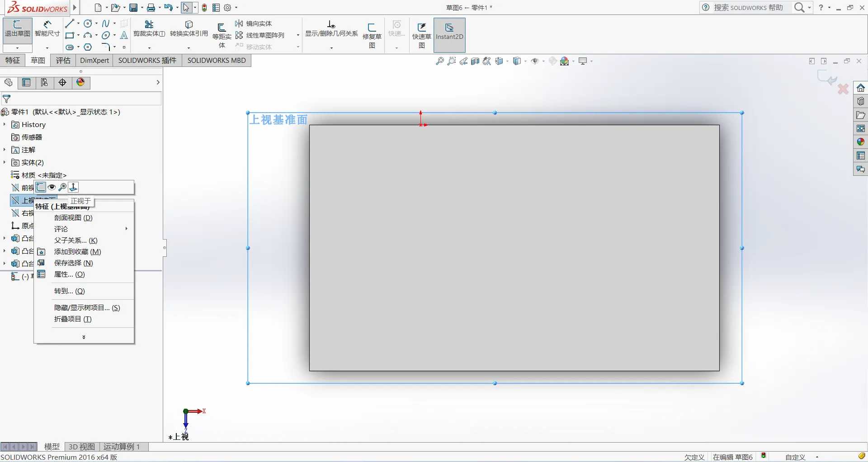Screen dimensions: 868x462
Task: Toggle the Quick Snaps (快速草图) button
Action: point(421,35)
